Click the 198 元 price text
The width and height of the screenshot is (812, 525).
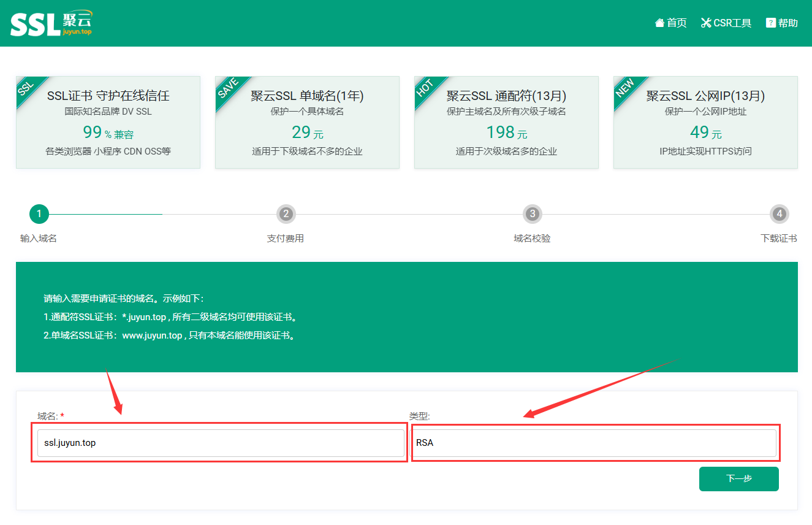point(506,132)
